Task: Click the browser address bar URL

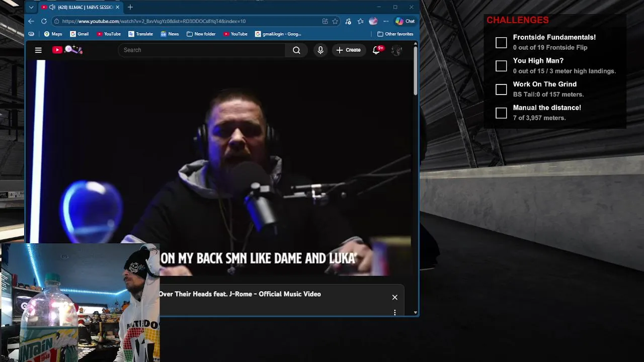Action: [154, 21]
